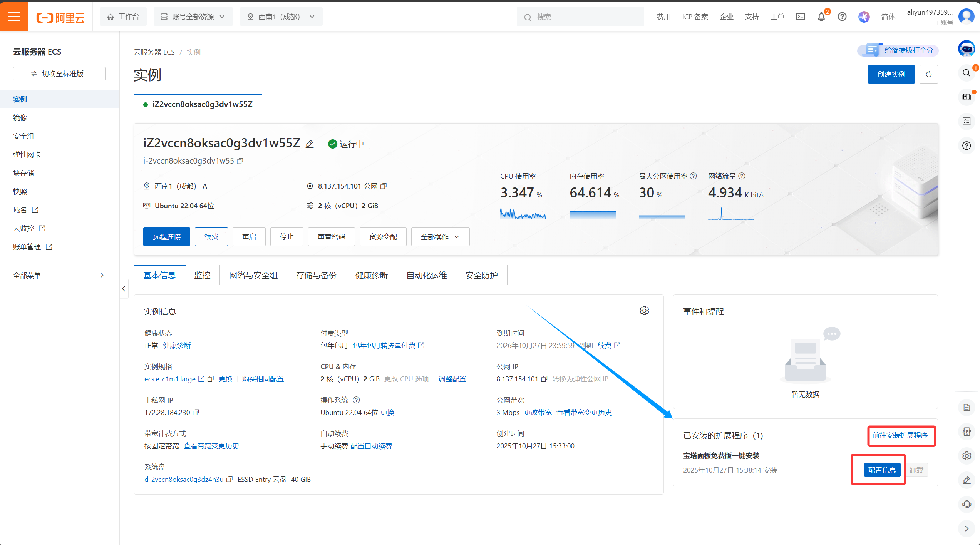
Task: Copy the private IP 172.28.184.230
Action: 196,412
